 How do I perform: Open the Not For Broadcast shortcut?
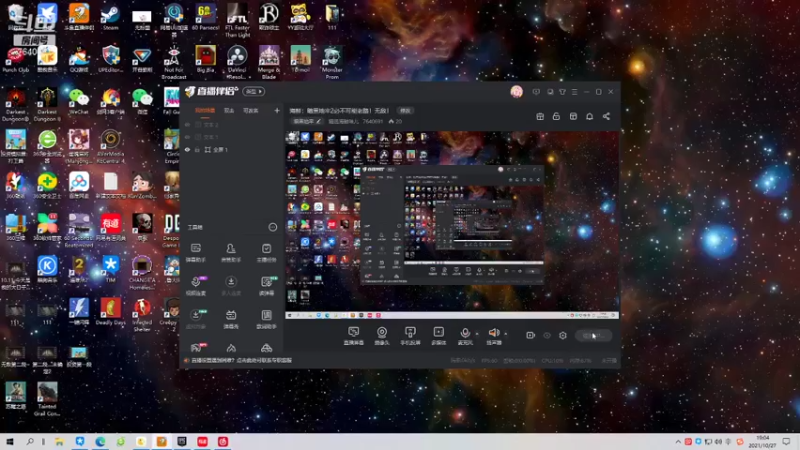pyautogui.click(x=173, y=62)
